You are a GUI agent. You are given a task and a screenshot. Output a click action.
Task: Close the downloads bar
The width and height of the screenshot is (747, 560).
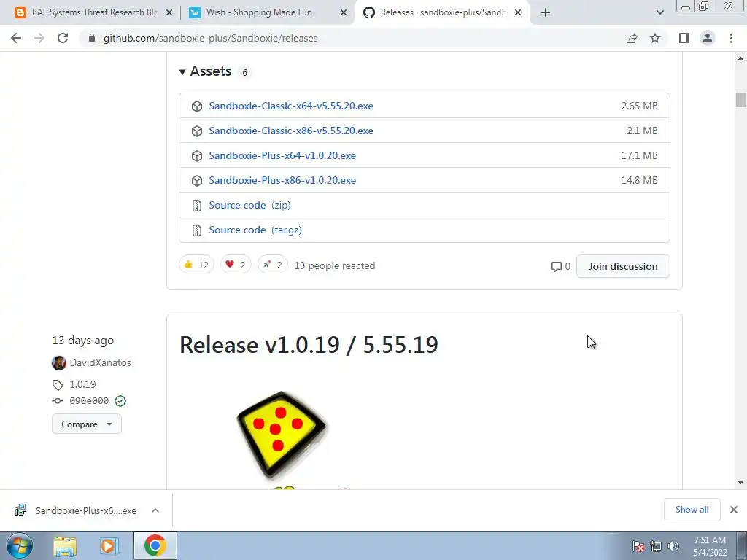(x=734, y=510)
